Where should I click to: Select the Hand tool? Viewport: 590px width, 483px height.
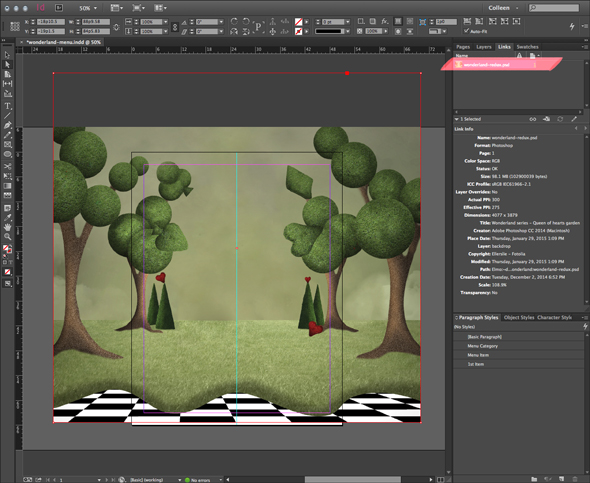(7, 227)
